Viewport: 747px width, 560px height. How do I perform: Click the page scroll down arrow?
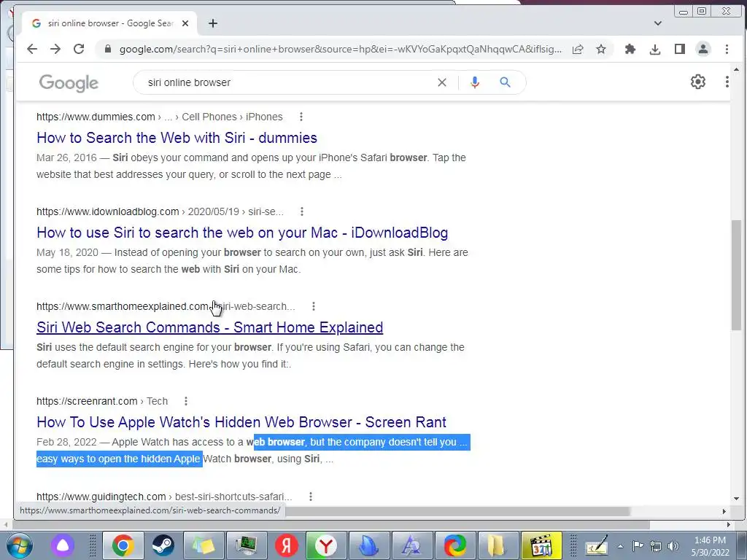click(x=737, y=499)
